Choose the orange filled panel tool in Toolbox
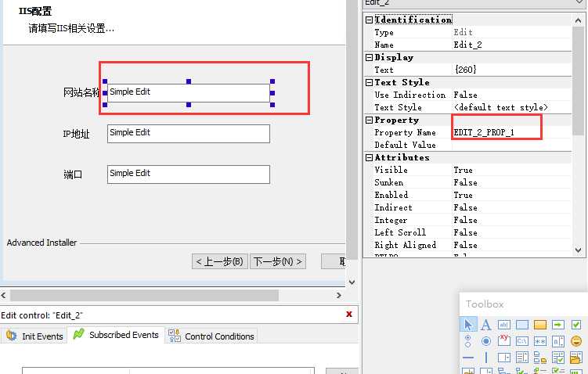This screenshot has width=588, height=374. pyautogui.click(x=540, y=325)
